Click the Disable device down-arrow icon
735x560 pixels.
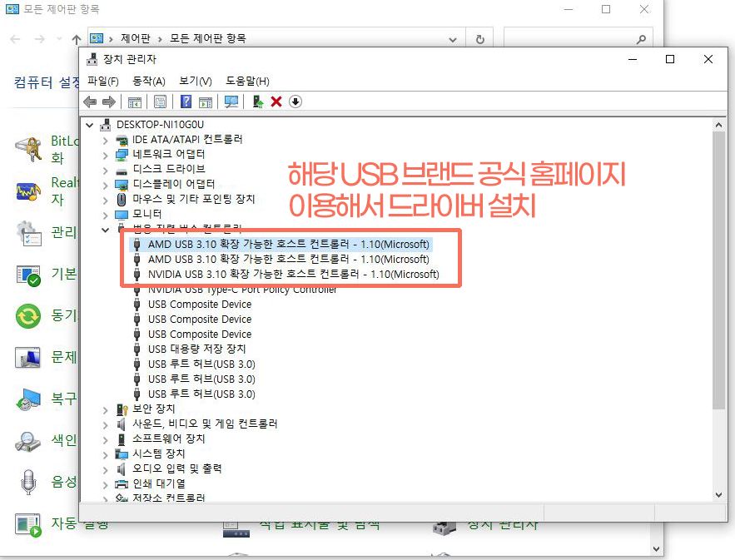click(295, 102)
